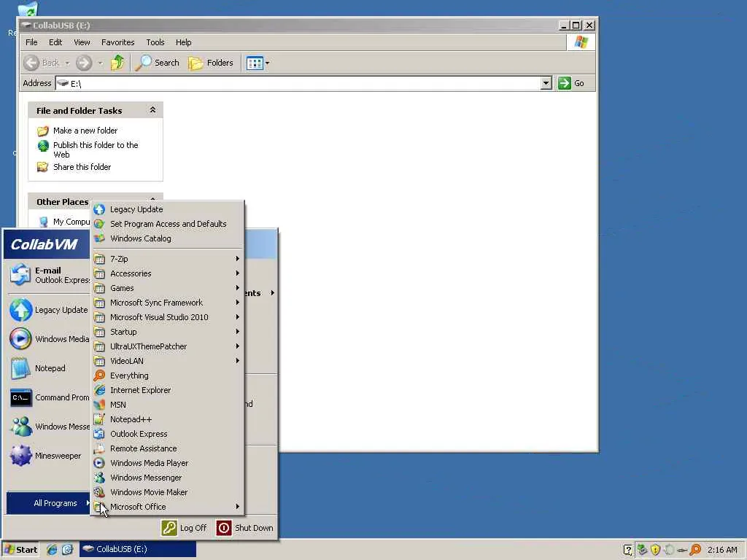Launch Everything search icon
747x560 pixels.
[99, 376]
